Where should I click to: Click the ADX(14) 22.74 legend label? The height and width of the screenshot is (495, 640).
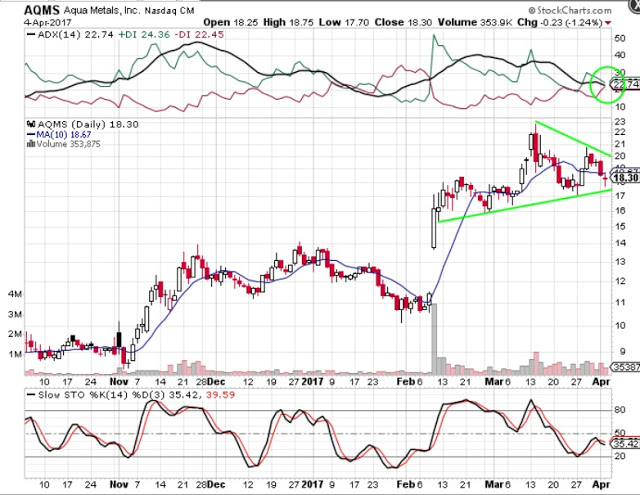[x=70, y=35]
